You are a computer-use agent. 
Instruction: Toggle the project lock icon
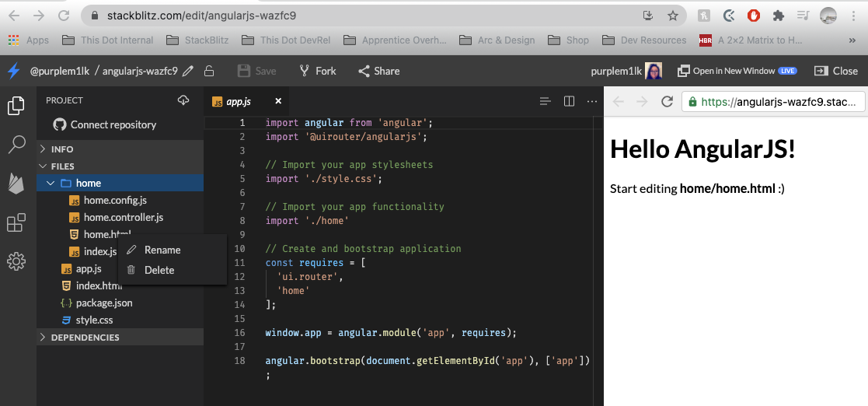coord(209,71)
